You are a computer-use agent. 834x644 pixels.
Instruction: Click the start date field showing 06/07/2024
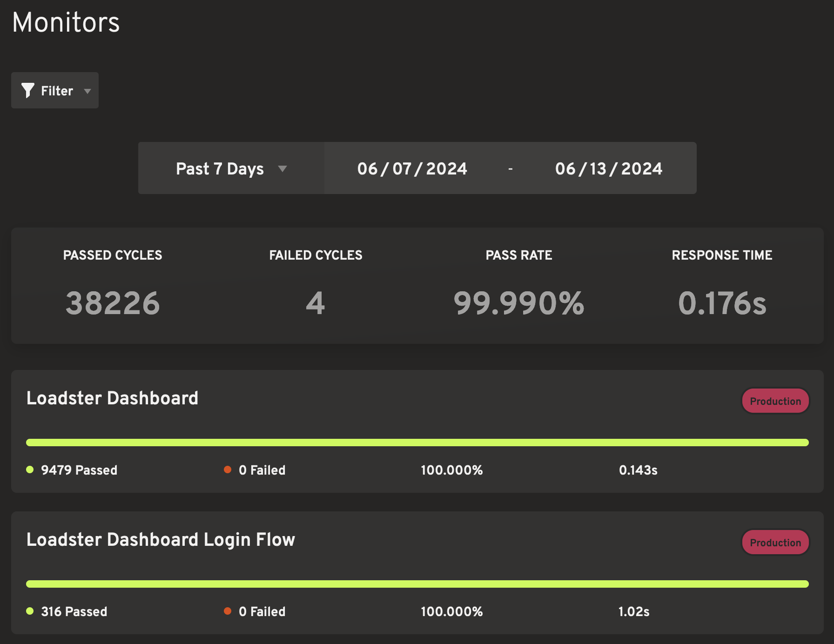coord(411,168)
